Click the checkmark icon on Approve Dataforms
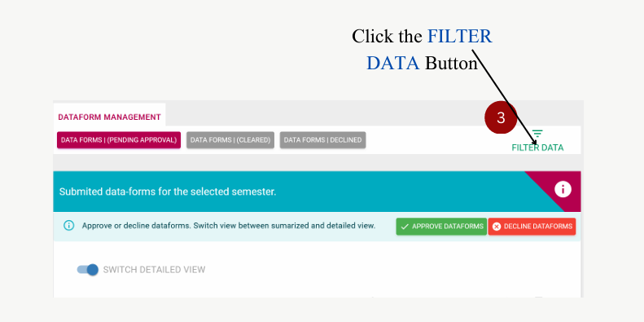 pyautogui.click(x=405, y=227)
